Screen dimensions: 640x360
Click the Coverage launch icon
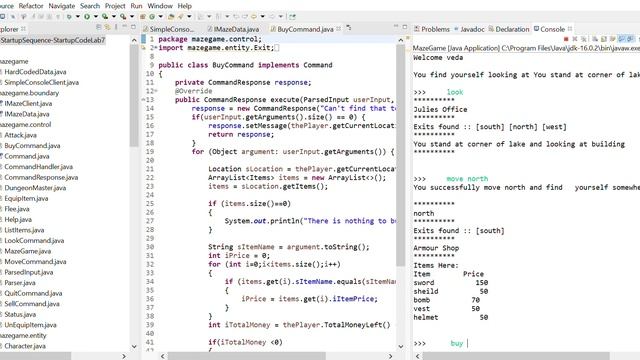105,16
